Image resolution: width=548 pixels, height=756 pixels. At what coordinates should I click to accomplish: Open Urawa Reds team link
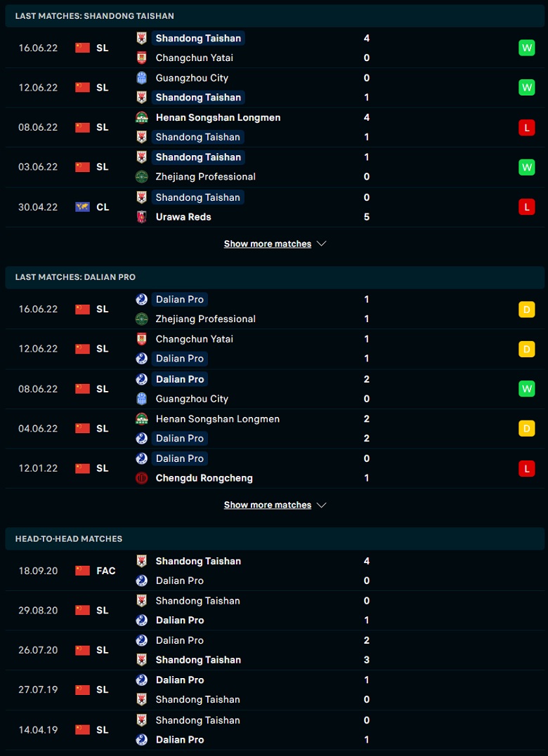point(183,217)
